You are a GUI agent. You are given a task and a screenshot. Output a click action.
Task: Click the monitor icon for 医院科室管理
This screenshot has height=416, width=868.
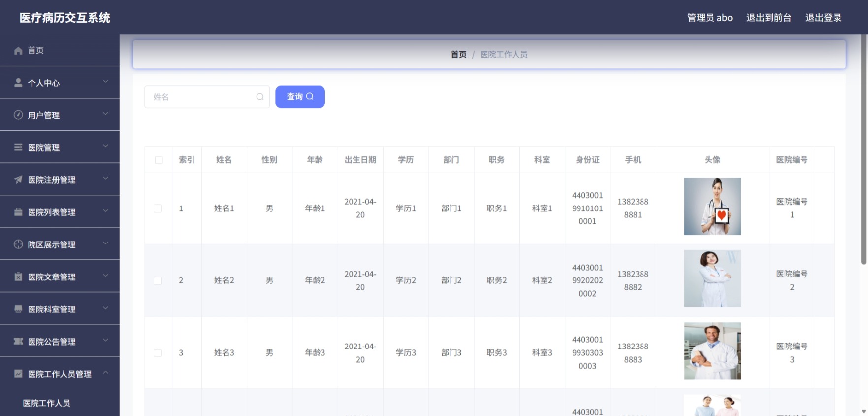coord(18,309)
